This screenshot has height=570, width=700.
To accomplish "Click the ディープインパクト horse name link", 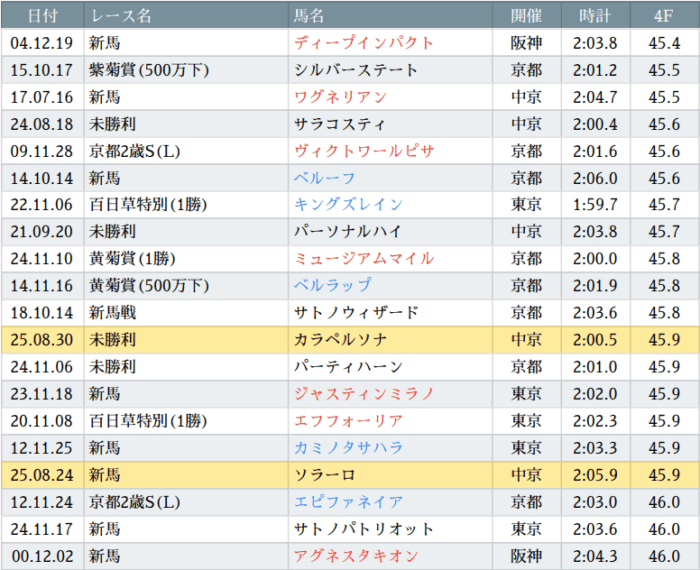I will 364,43.
